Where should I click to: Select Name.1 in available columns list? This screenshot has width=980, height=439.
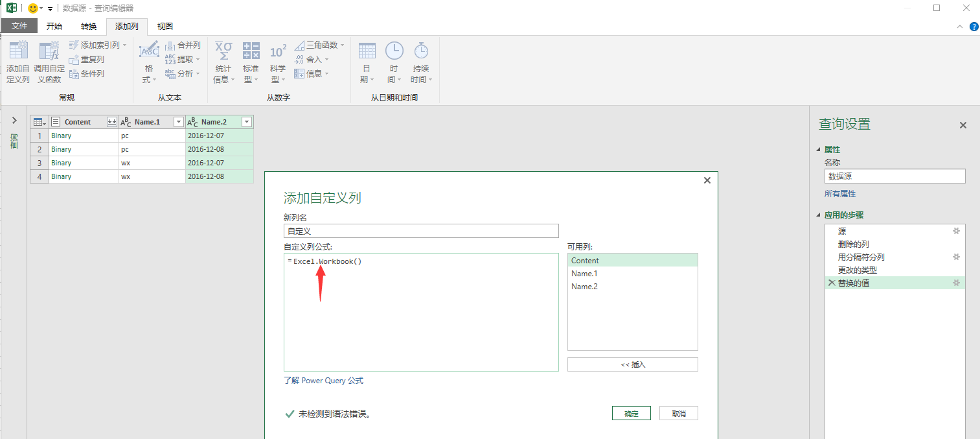pos(633,274)
